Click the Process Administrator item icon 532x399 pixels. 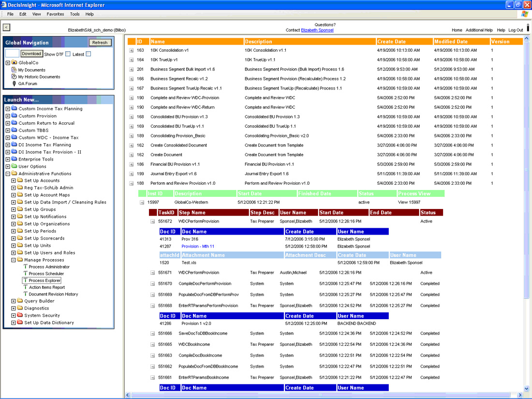[25, 266]
